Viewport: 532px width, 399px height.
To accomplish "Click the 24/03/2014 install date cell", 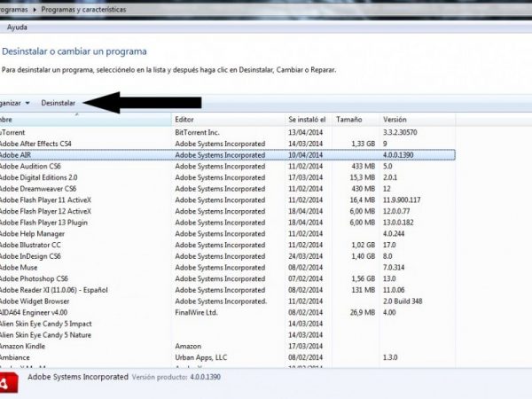I will pyautogui.click(x=305, y=256).
